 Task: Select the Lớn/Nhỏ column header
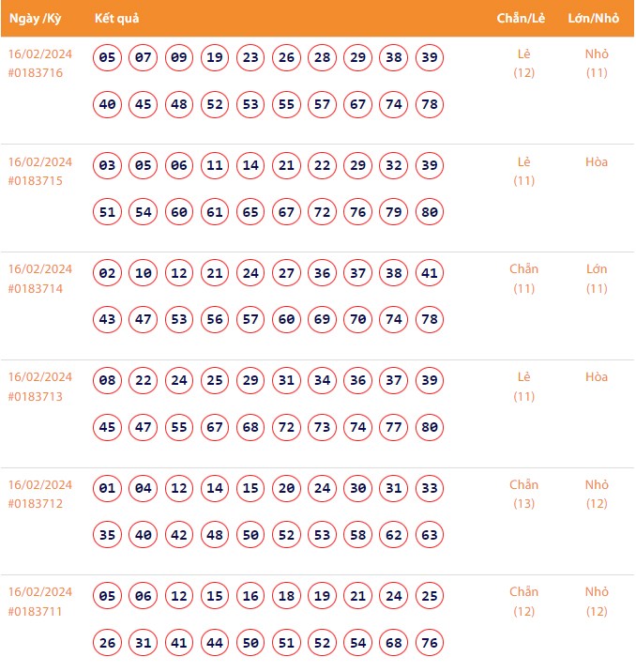click(596, 19)
